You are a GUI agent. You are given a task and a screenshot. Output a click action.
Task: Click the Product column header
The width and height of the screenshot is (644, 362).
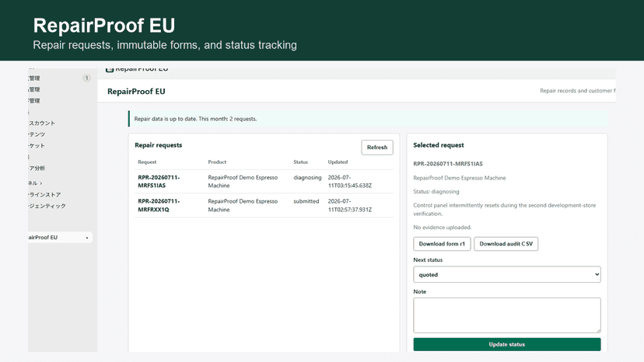pos(217,162)
